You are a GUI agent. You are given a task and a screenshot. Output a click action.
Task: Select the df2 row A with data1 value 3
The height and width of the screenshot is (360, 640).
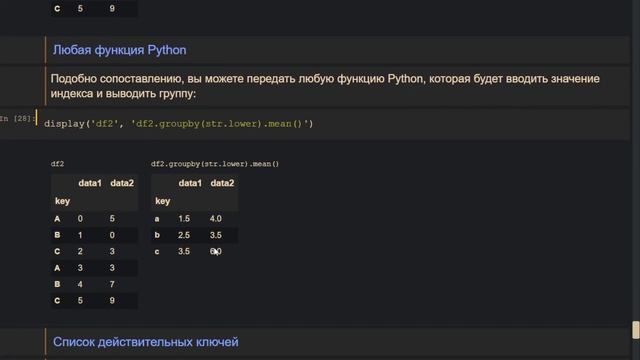click(x=94, y=268)
